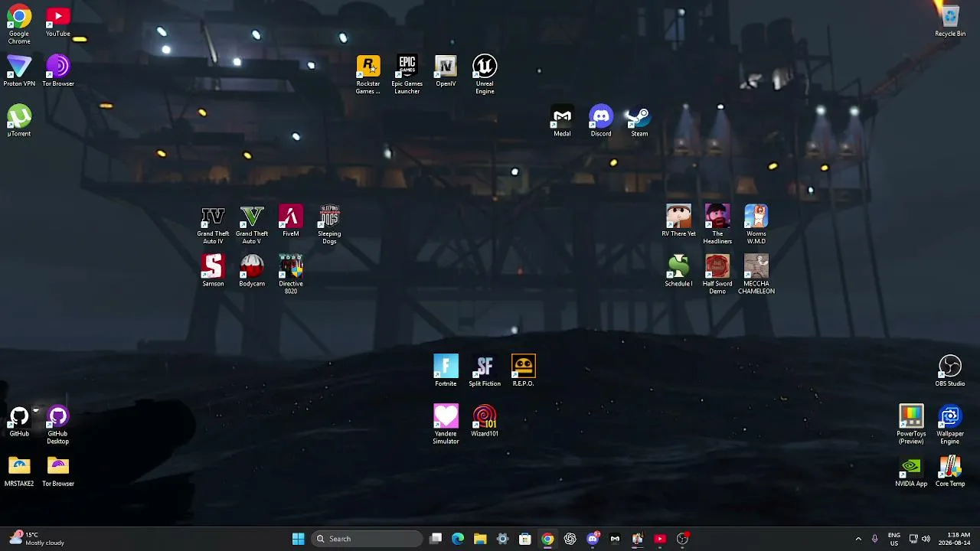Select the Steam desktop icon
Viewport: 980px width, 551px height.
[x=639, y=121]
